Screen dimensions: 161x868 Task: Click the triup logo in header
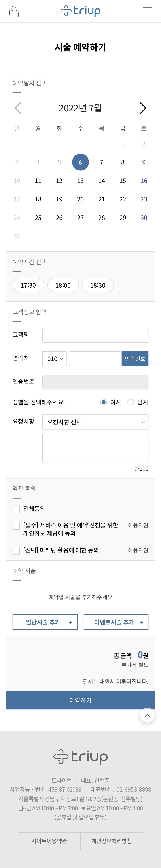tap(80, 11)
